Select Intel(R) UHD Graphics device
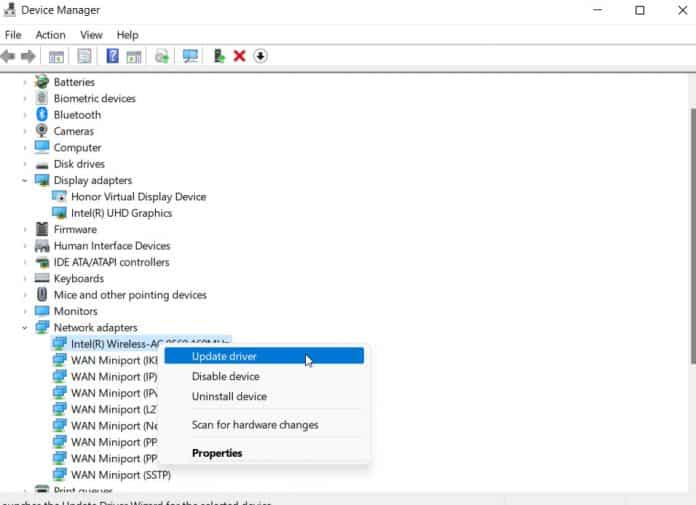 tap(121, 213)
